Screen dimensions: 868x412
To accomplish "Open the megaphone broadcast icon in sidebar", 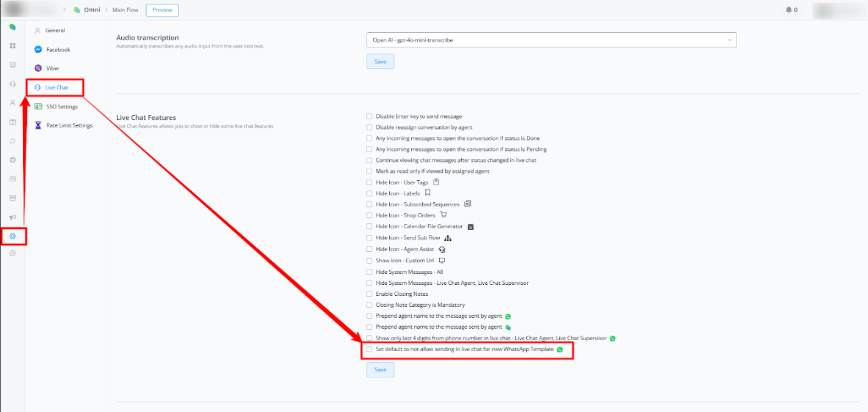I will [13, 217].
